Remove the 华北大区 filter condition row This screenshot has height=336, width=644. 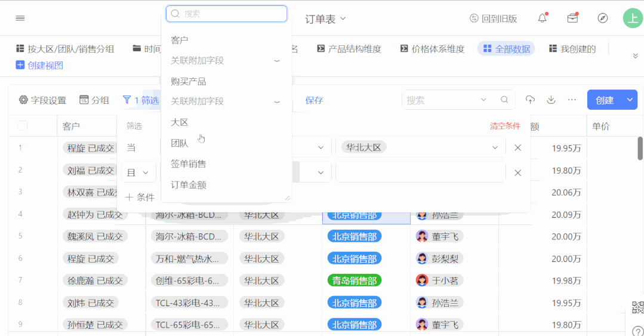tap(517, 147)
